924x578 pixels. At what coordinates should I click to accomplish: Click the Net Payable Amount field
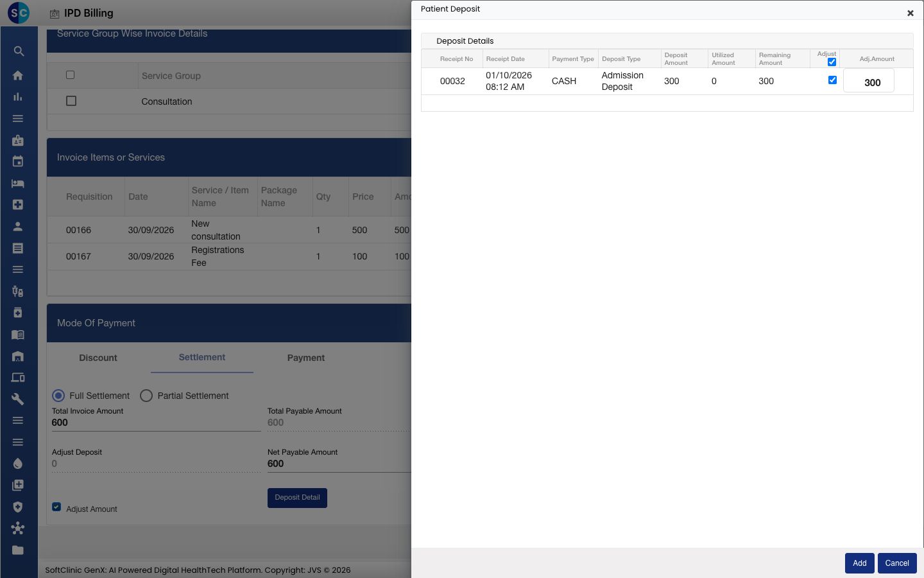[x=339, y=464]
